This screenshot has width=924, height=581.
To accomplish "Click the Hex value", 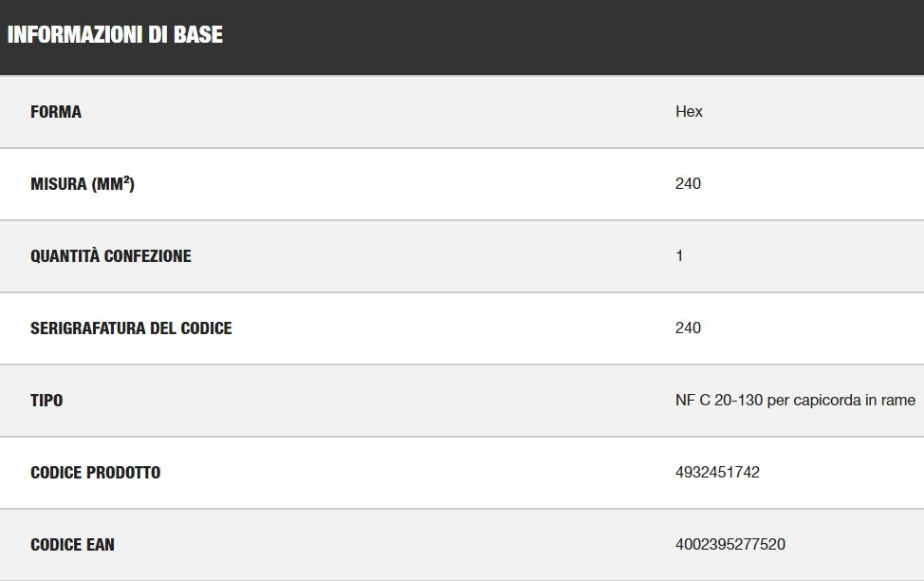I will tap(689, 111).
